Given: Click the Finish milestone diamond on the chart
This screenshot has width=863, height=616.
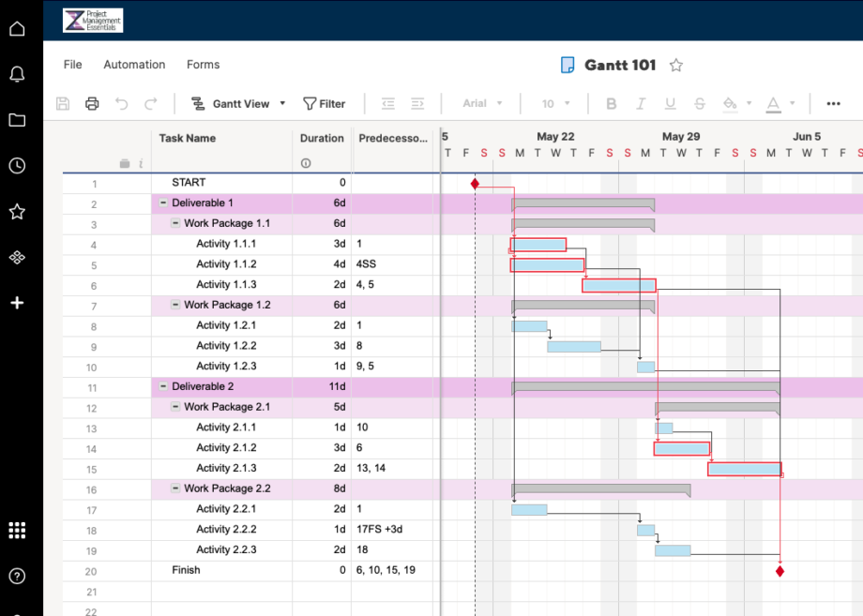Looking at the screenshot, I should pos(780,569).
